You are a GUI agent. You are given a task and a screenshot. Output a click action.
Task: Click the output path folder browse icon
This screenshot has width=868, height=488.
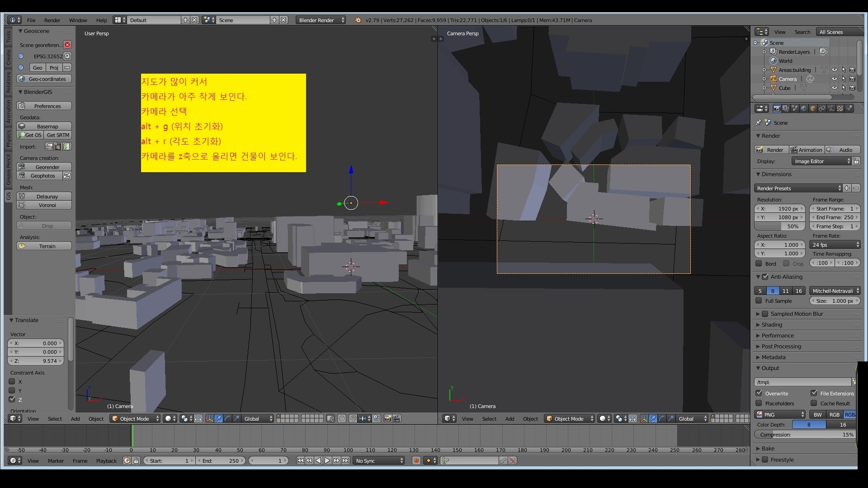(854, 382)
